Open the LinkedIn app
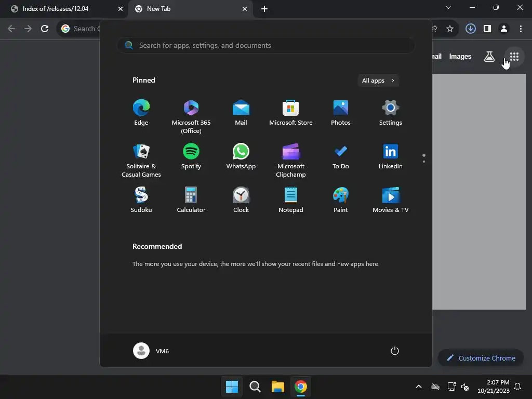Image resolution: width=532 pixels, height=399 pixels. click(x=391, y=156)
